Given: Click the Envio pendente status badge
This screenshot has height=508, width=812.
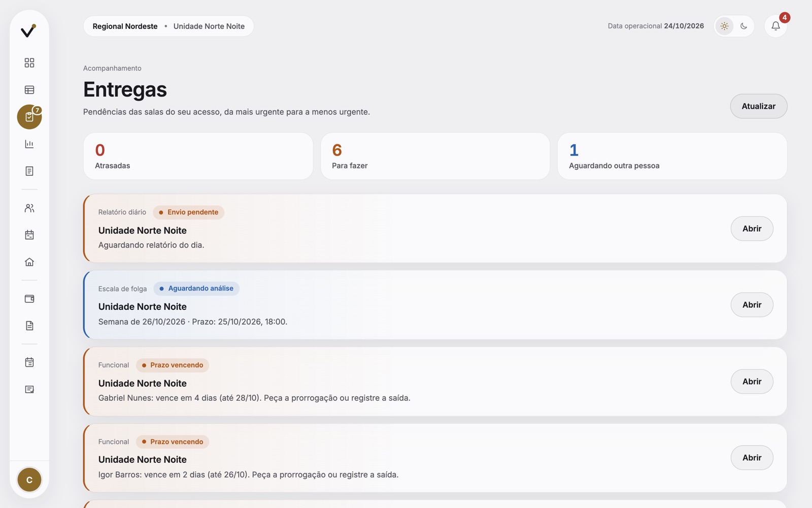Looking at the screenshot, I should (x=188, y=212).
